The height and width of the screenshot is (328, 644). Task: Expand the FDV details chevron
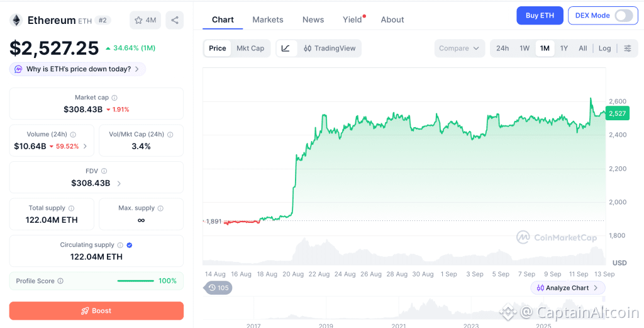click(x=119, y=183)
